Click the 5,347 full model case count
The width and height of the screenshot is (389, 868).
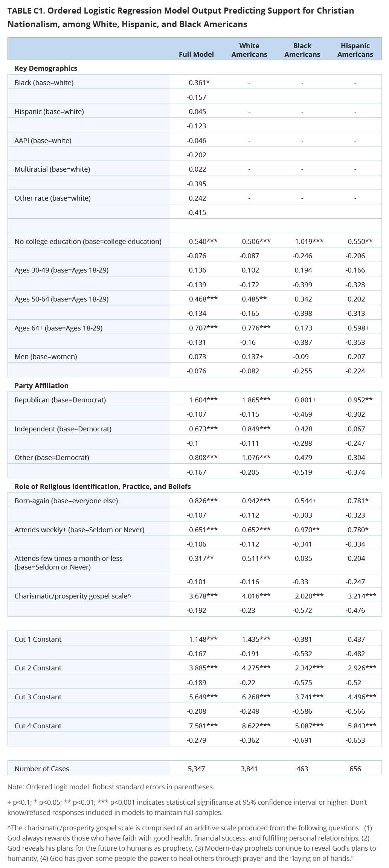point(196,769)
